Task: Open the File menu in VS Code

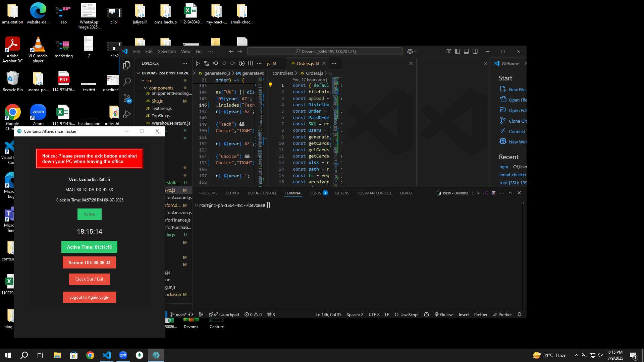Action: click(137, 51)
